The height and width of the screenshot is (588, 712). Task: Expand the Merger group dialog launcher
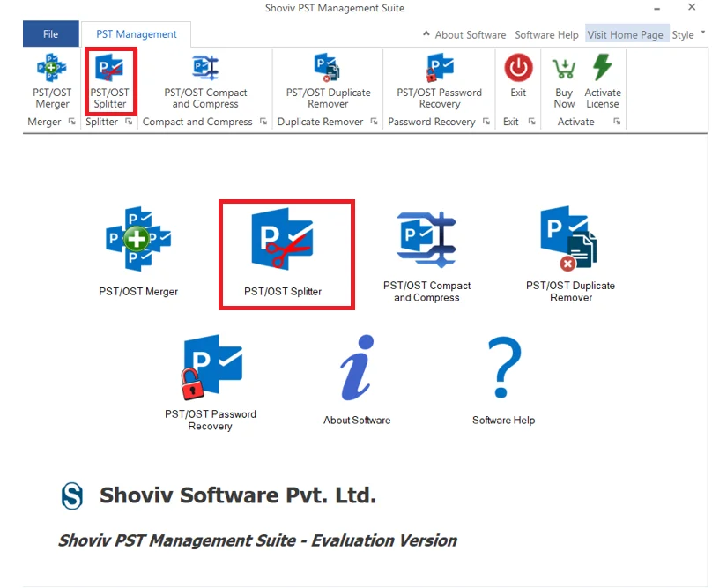point(71,122)
